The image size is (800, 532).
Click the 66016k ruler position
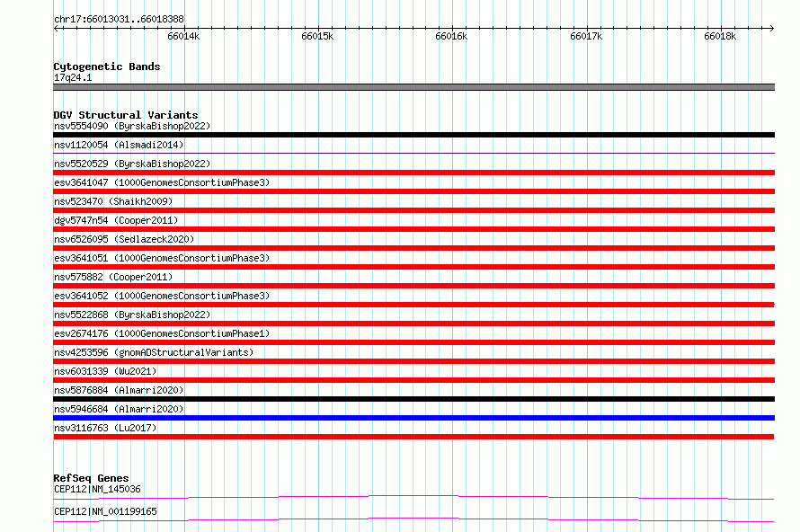coord(451,36)
